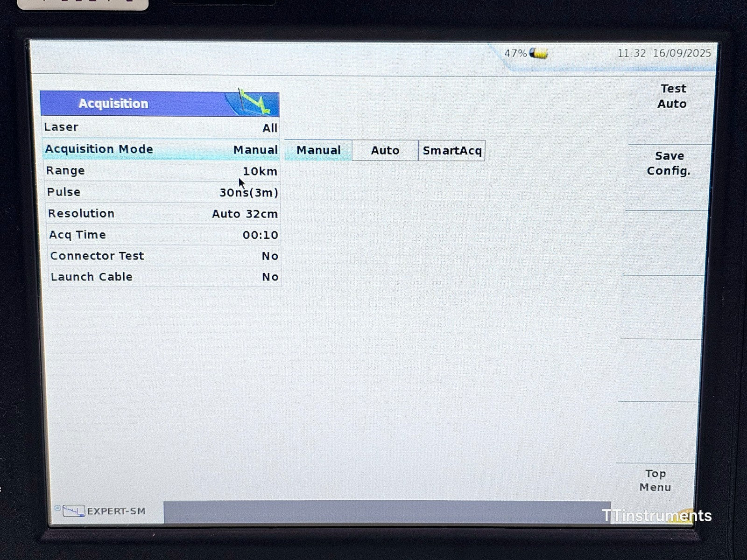
Task: Click the gray status bar at bottom
Action: (383, 512)
